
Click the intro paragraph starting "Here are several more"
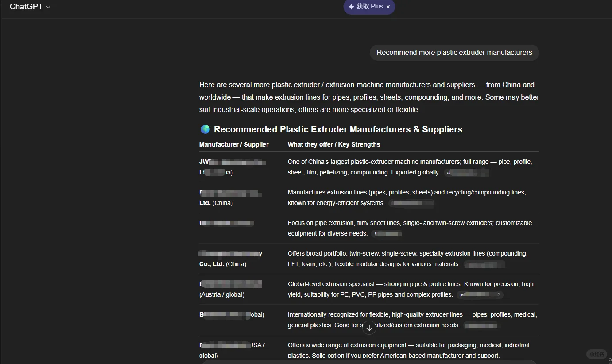tap(369, 97)
